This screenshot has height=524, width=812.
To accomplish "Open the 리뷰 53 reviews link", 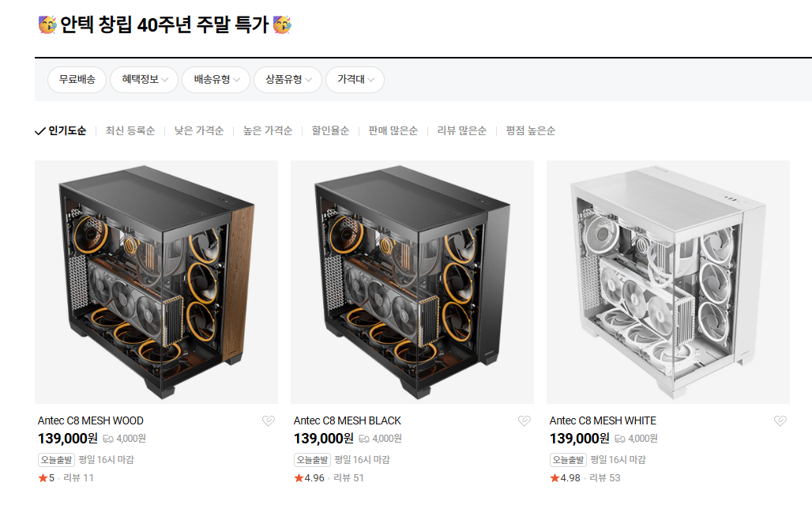I will coord(604,478).
